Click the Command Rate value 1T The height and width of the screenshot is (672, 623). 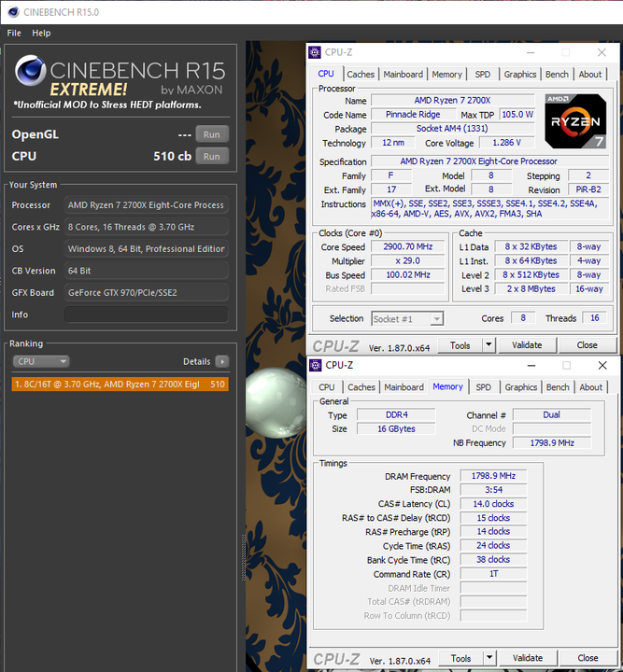click(x=493, y=573)
